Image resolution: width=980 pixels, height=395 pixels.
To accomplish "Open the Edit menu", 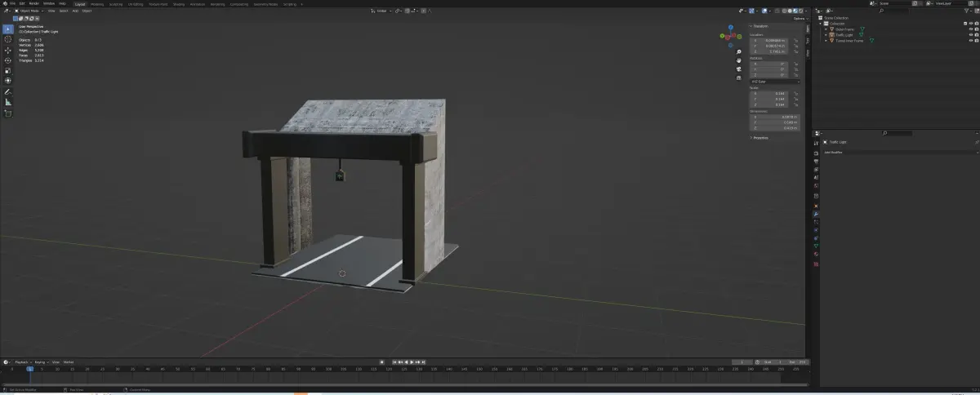I will point(24,3).
